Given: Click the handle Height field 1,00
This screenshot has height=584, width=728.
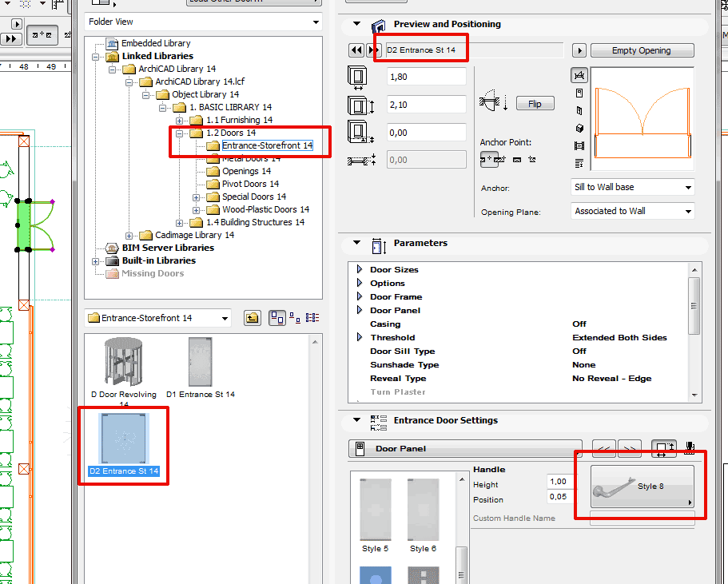Looking at the screenshot, I should tap(559, 482).
